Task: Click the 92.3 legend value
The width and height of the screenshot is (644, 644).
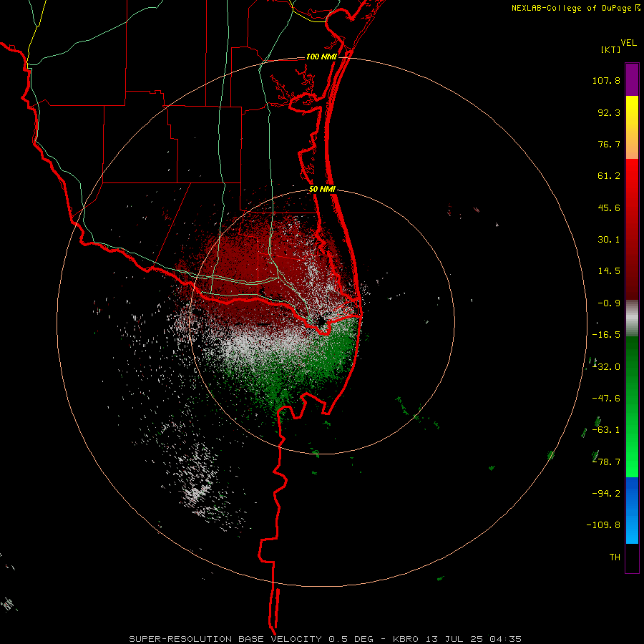Action: [x=609, y=112]
